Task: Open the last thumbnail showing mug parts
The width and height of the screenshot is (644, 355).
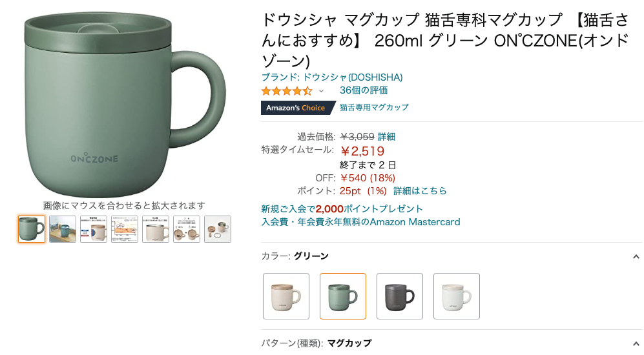Action: [218, 229]
